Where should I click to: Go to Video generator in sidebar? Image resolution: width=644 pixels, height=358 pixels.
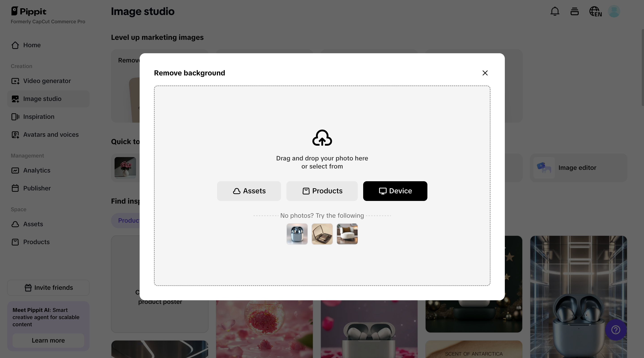47,81
